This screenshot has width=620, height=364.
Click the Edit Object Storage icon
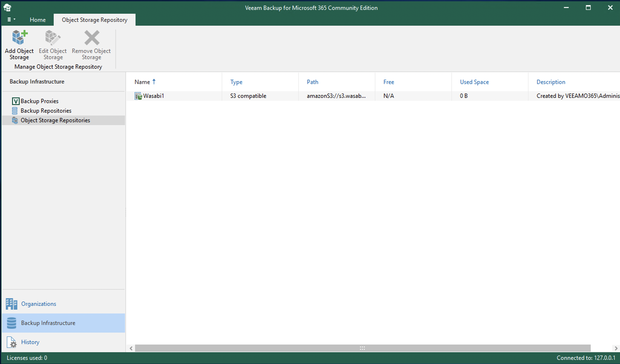pos(53,37)
